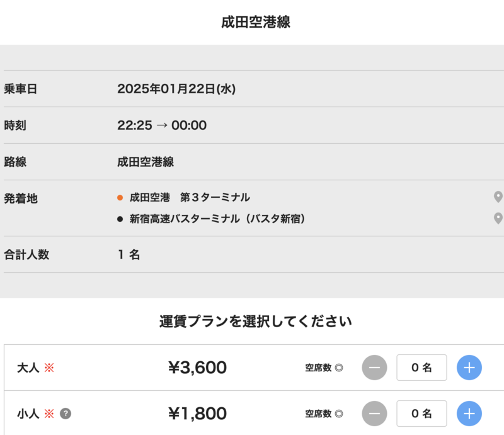
Task: Select the child passenger count field showing 0名
Action: (x=421, y=414)
